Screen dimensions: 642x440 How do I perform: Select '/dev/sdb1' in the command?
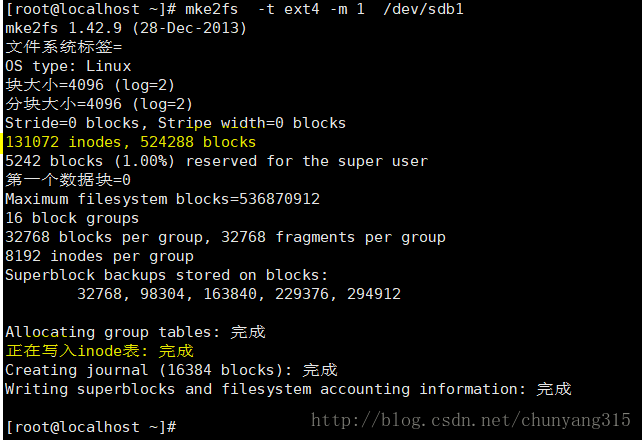(424, 9)
